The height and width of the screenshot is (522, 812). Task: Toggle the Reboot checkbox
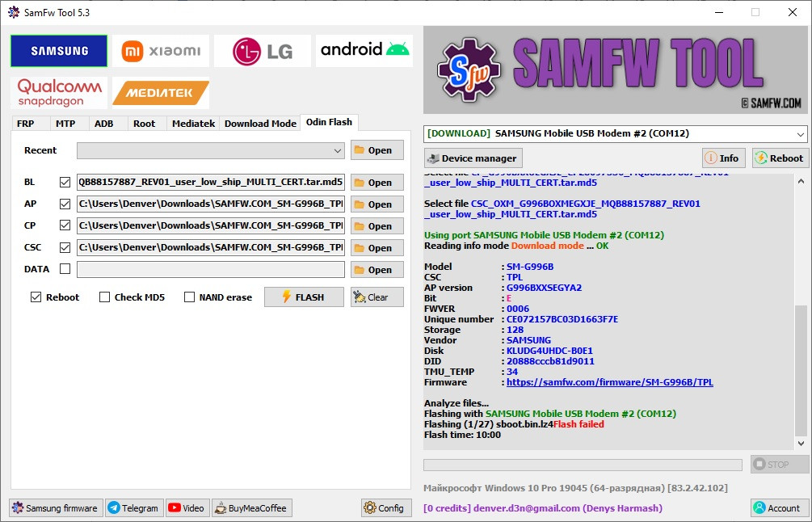click(36, 297)
